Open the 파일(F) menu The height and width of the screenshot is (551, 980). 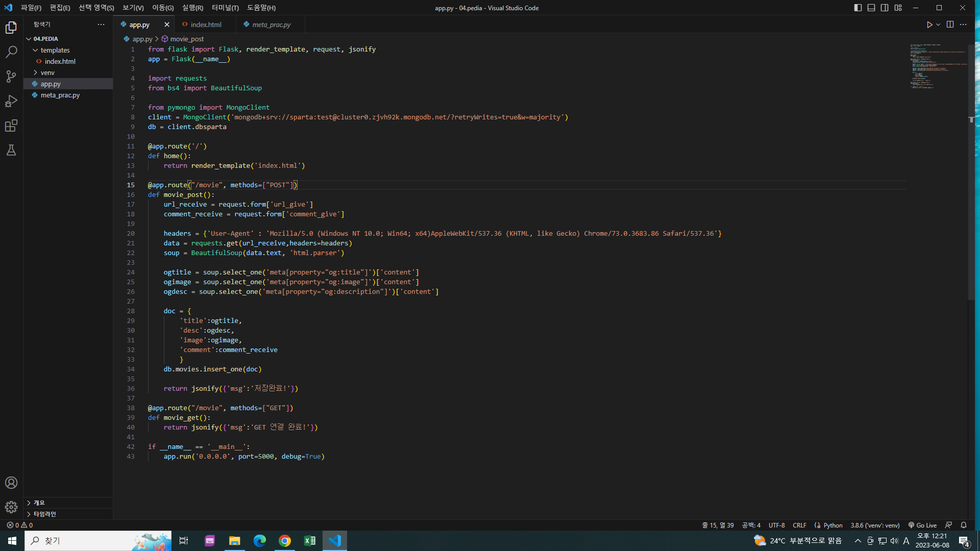tap(31, 8)
